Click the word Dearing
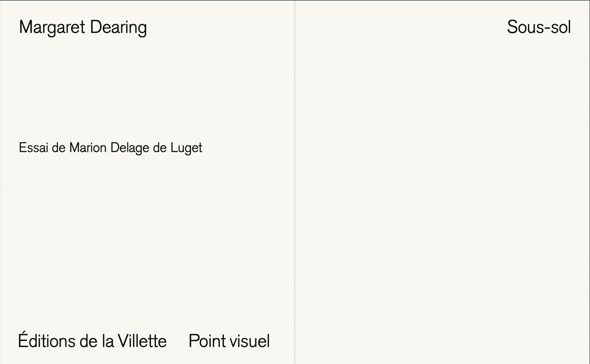Image resolution: width=590 pixels, height=364 pixels. click(118, 28)
